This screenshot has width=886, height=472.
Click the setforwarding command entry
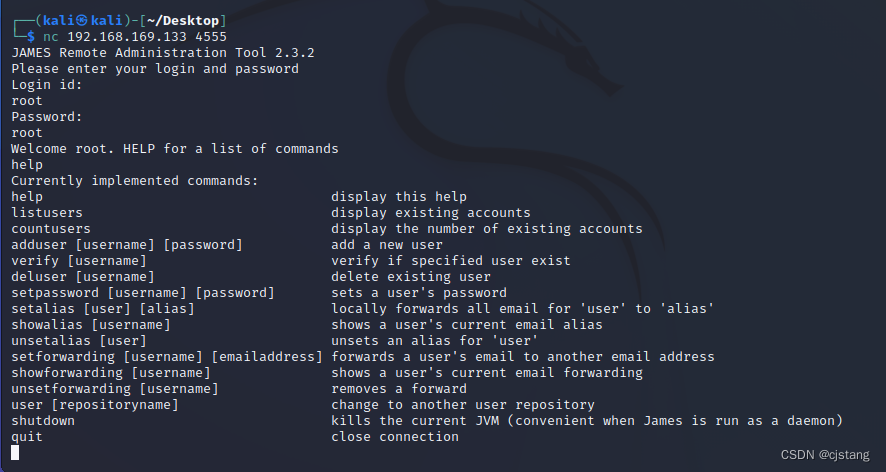[167, 357]
